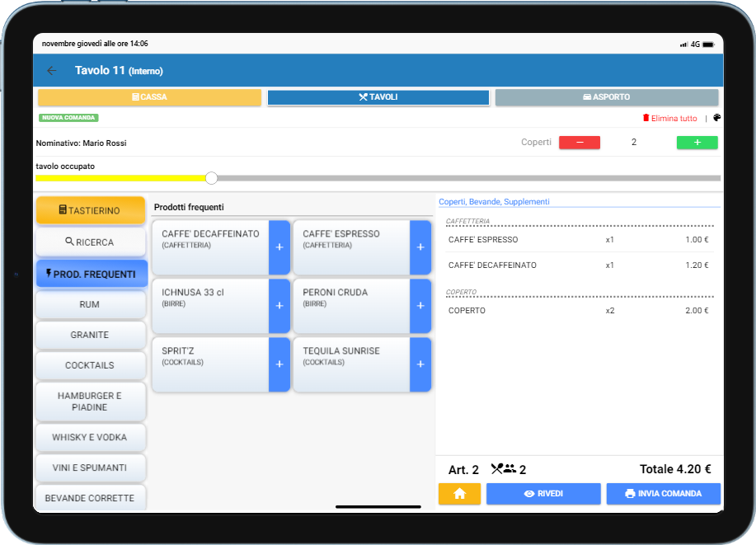Add ICHNUSA 33 cl using plus button
Viewport: 756px width, 545px height.
pyautogui.click(x=279, y=306)
